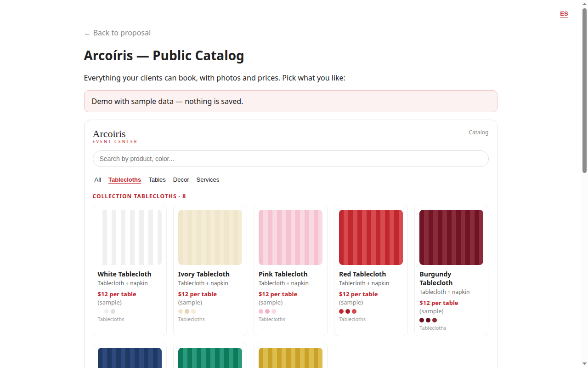Pick the first color dot under Red Tablecloth
Screen dimensions: 588x368
[x=341, y=311]
